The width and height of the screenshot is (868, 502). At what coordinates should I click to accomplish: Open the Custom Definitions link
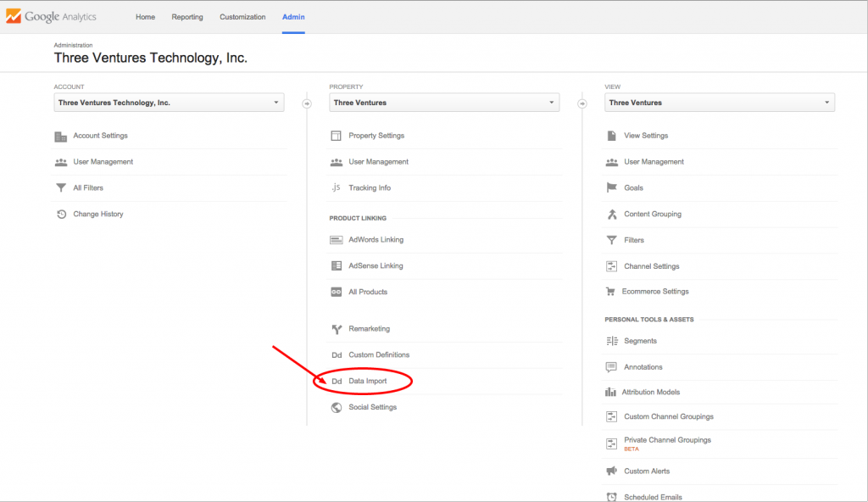click(x=379, y=355)
